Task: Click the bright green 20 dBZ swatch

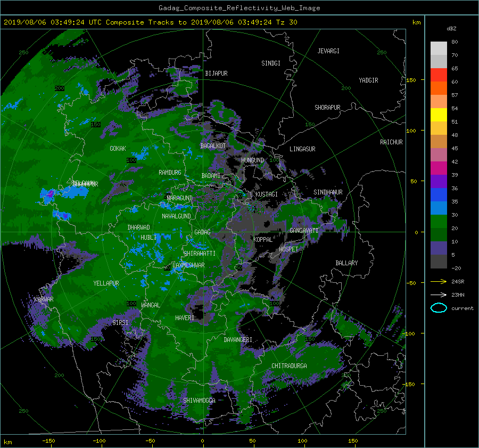Action: click(x=439, y=222)
